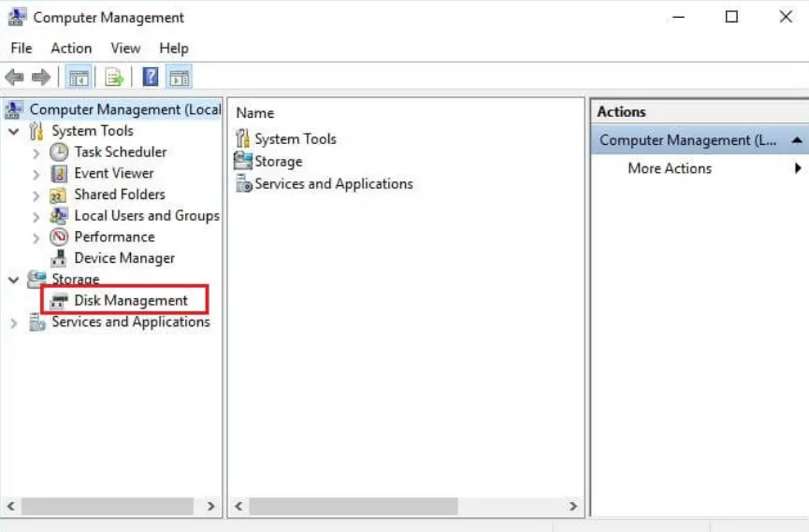Select Task Scheduler label in tree
This screenshot has height=532, width=809.
[121, 152]
